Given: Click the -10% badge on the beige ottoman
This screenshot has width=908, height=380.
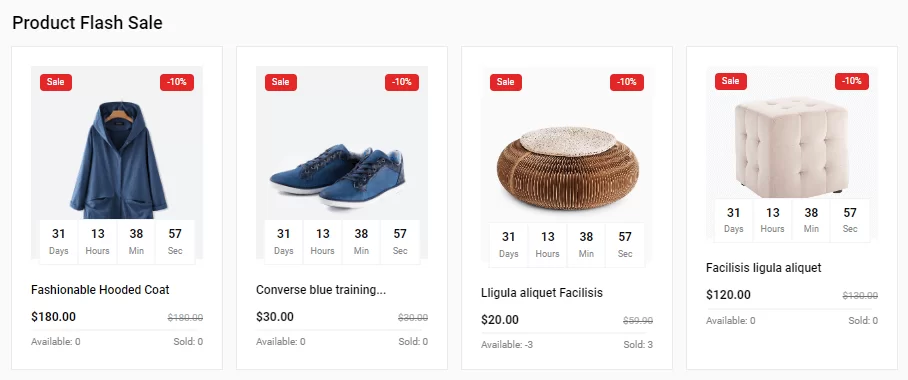Looking at the screenshot, I should (852, 81).
